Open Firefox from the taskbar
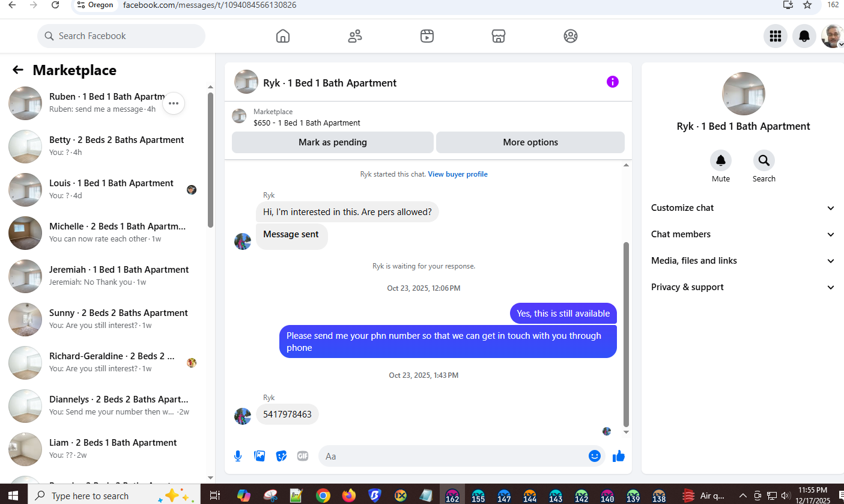This screenshot has width=844, height=504. [x=349, y=496]
